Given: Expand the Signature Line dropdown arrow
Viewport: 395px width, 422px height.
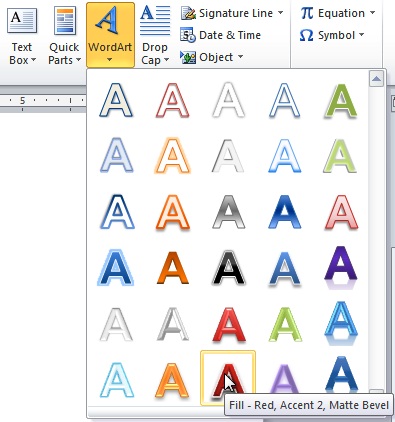Looking at the screenshot, I should (281, 13).
